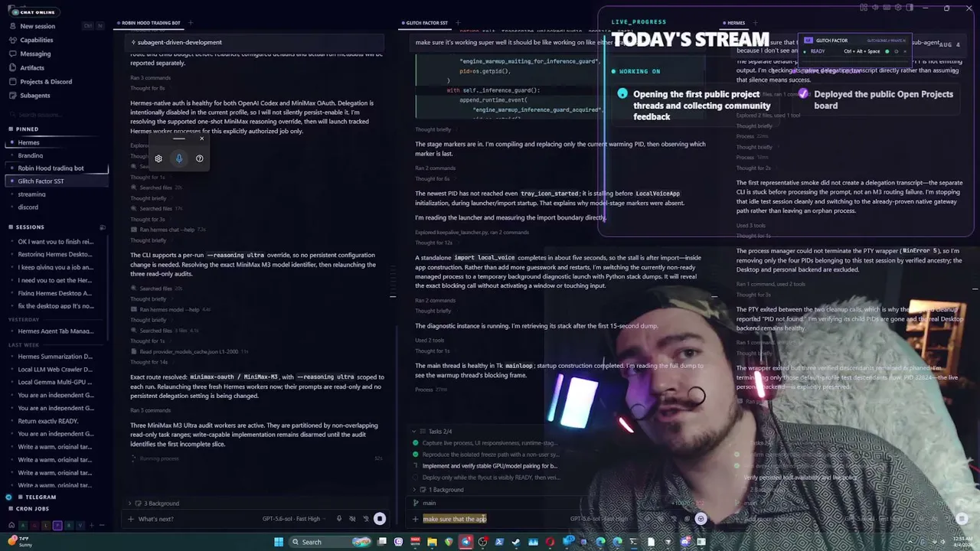Stop the running Robin Hood response
Image resolution: width=980 pixels, height=551 pixels.
pos(379,519)
